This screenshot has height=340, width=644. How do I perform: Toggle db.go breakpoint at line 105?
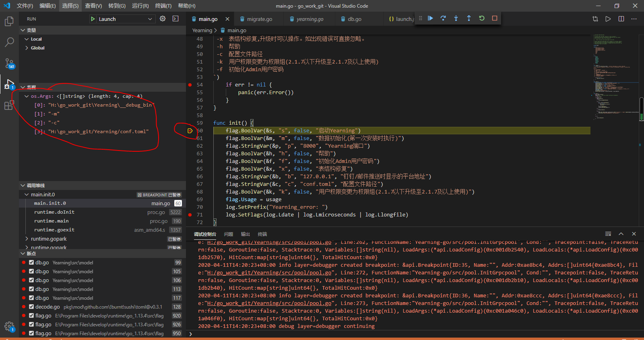click(x=31, y=271)
